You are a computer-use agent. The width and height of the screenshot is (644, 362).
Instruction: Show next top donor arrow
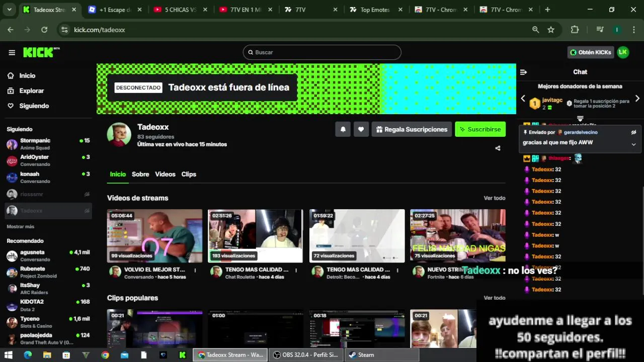[637, 99]
